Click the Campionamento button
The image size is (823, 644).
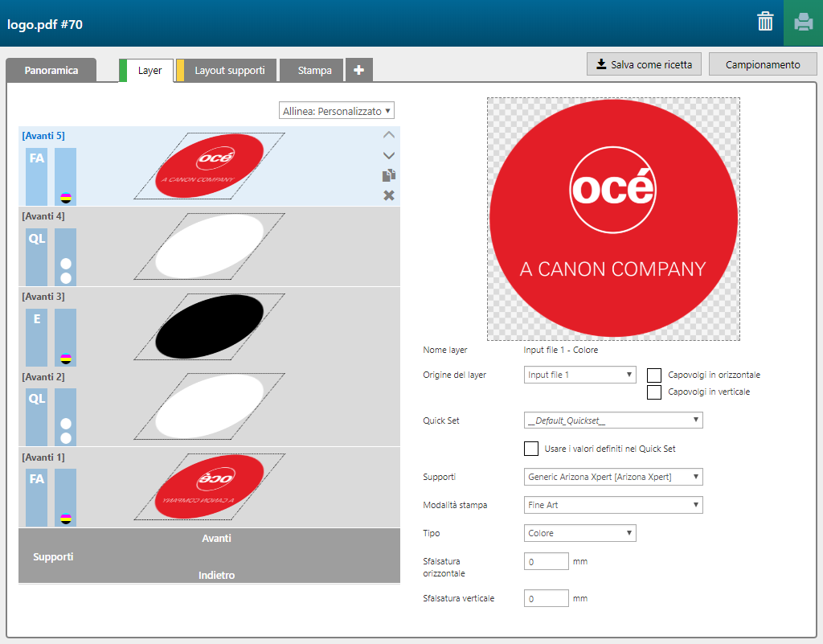coord(763,64)
